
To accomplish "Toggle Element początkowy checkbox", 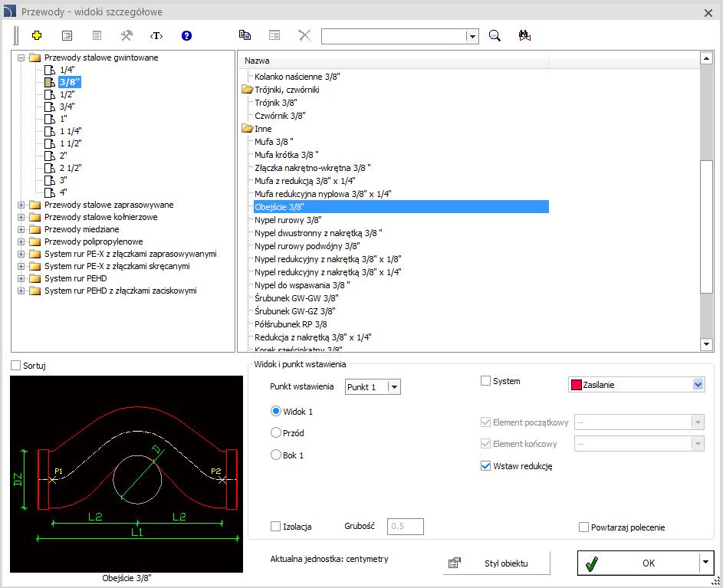I will (x=485, y=422).
